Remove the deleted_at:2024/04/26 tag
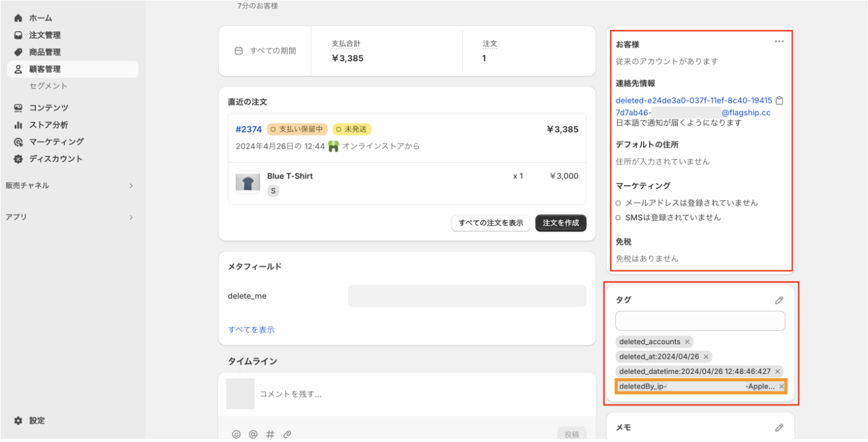The image size is (868, 442). [x=706, y=357]
